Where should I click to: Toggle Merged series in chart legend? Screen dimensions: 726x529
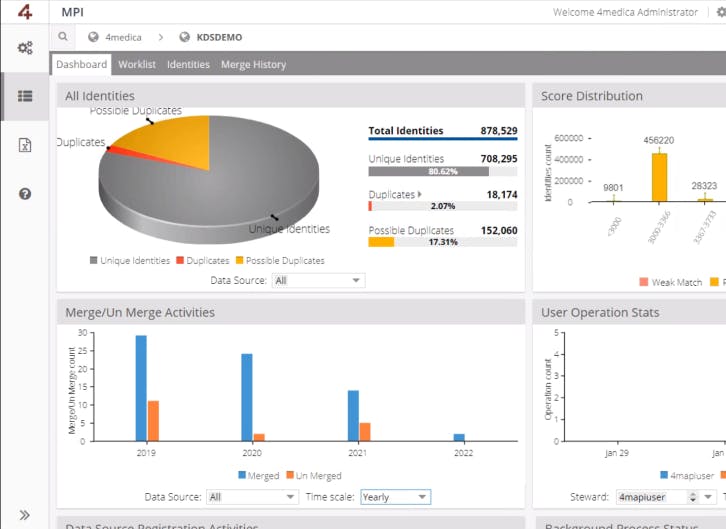click(258, 475)
